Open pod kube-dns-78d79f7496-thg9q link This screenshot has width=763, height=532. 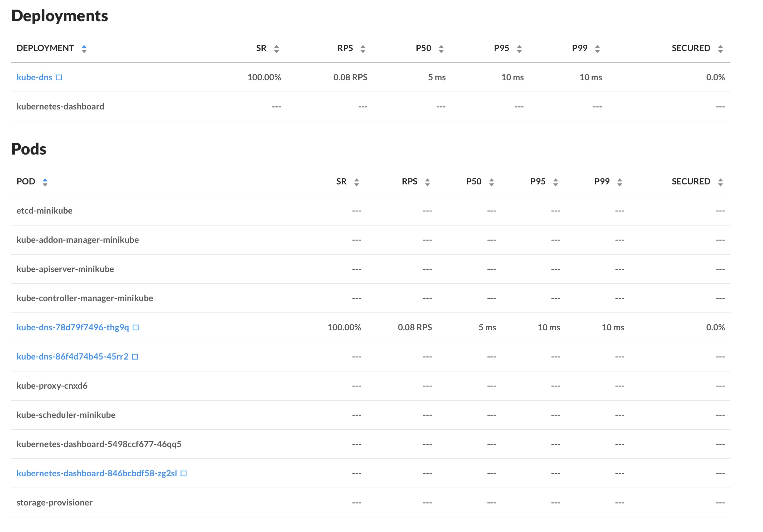(x=73, y=328)
